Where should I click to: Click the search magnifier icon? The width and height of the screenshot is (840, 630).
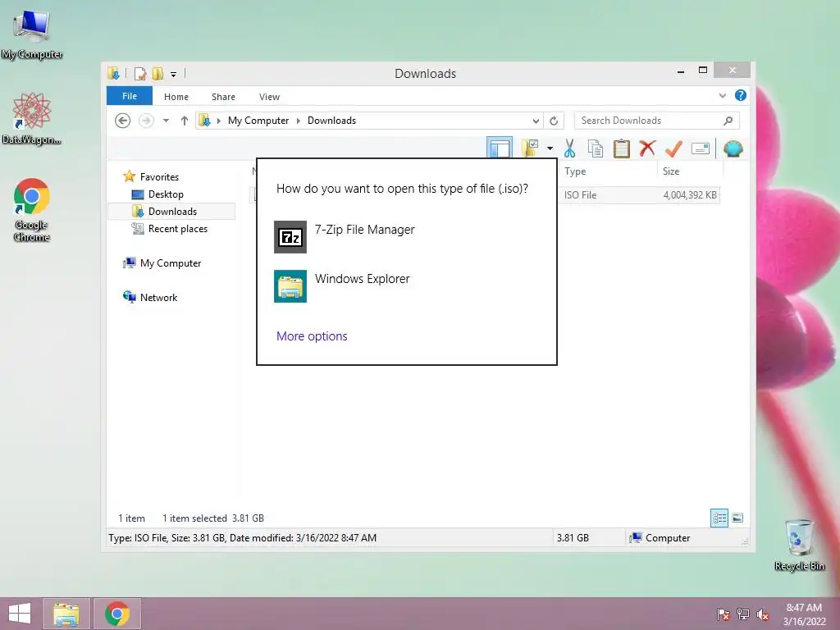pos(728,121)
